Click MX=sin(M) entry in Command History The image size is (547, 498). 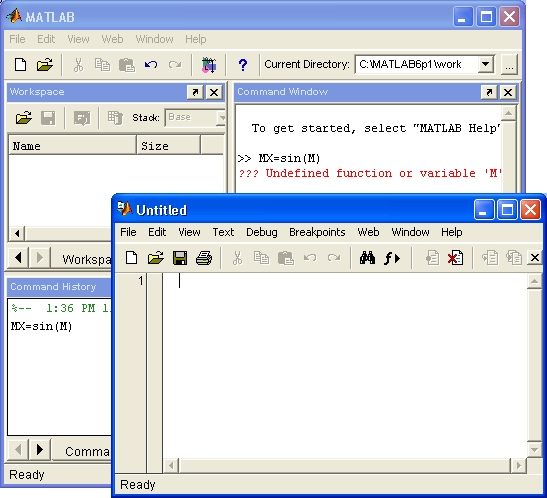click(x=42, y=326)
